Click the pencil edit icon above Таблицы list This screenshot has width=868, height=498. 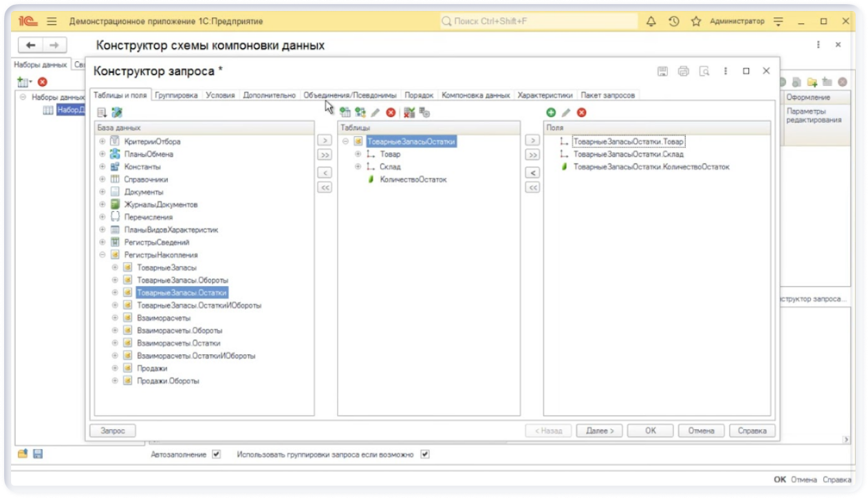pyautogui.click(x=376, y=112)
